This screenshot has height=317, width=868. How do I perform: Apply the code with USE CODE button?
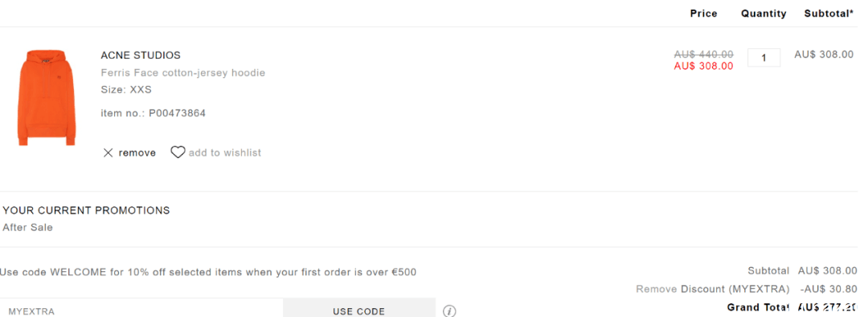click(358, 309)
